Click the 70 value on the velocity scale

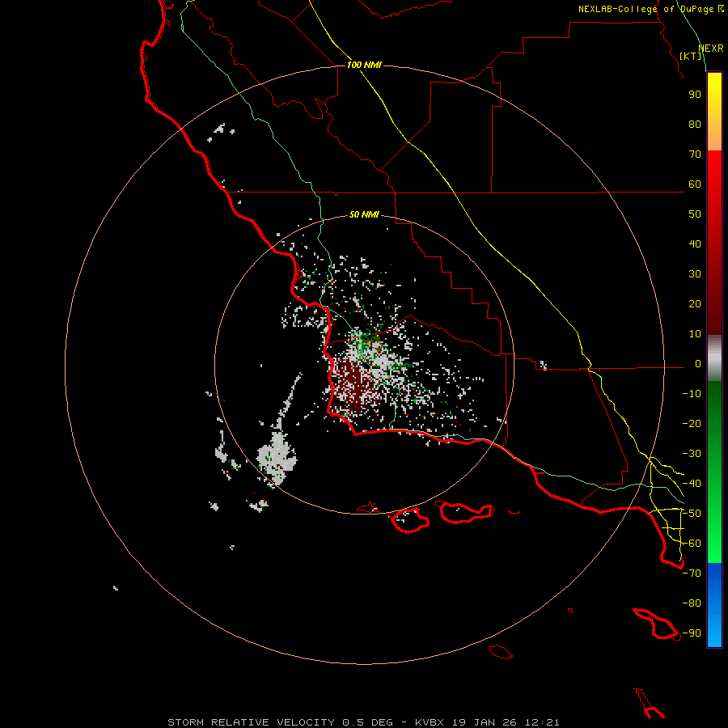(x=695, y=154)
